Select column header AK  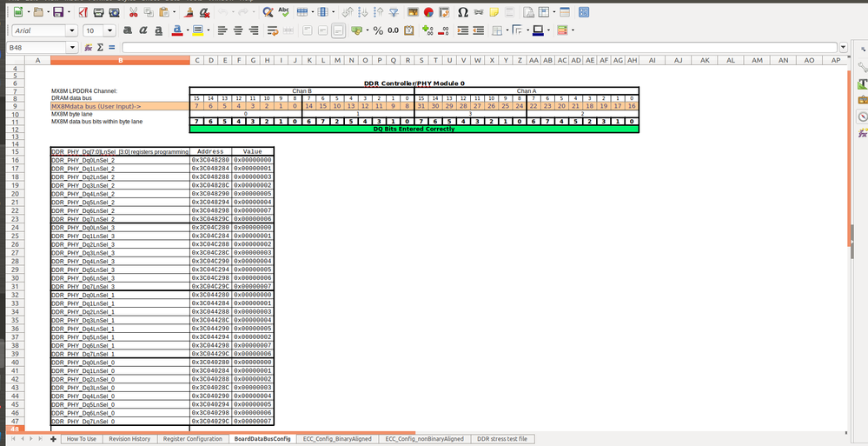pyautogui.click(x=704, y=60)
